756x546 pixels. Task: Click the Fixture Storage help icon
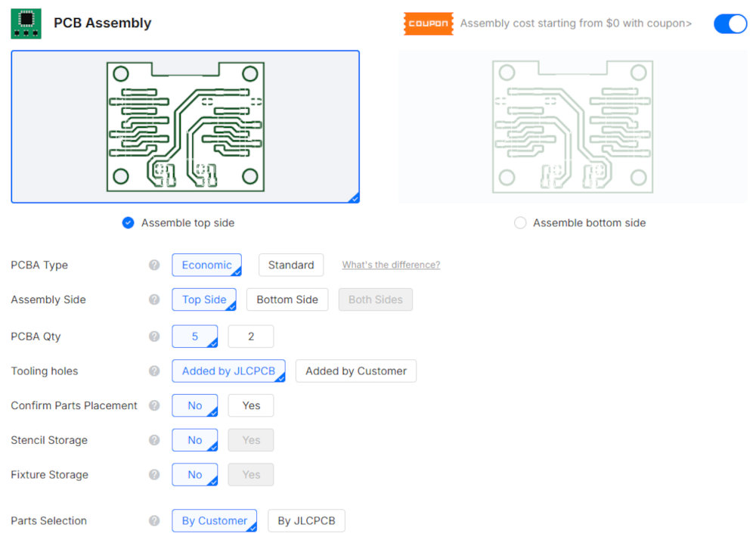coord(154,475)
